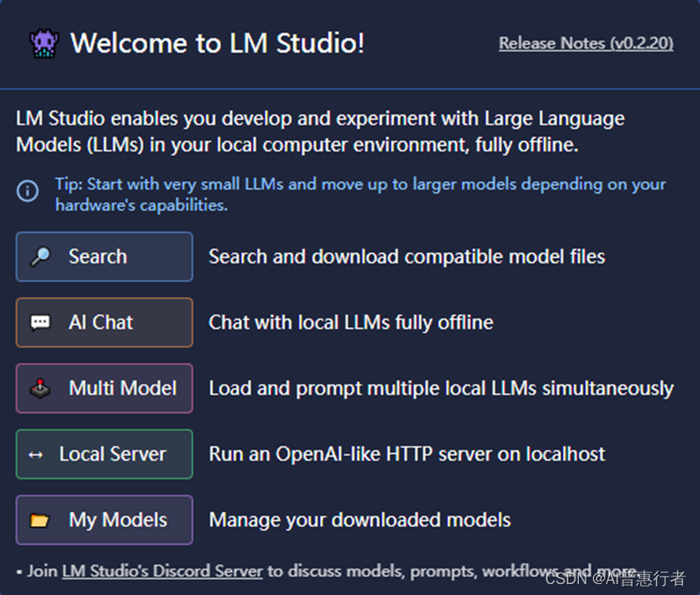This screenshot has width=700, height=595.
Task: Open AI Chat to talk with local LLMs
Action: click(103, 322)
